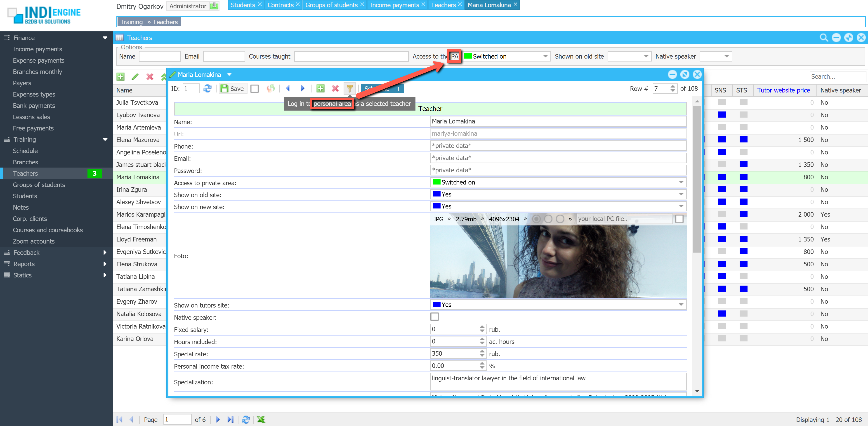Click the green pencil edit icon above teacher list
Viewport: 868px width, 426px height.
click(x=135, y=77)
